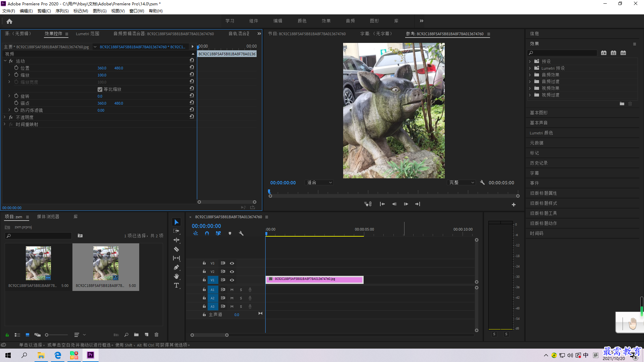Viewport: 644px width, 362px height.
Task: Go to previous edit point in monitor
Action: pyautogui.click(x=382, y=204)
